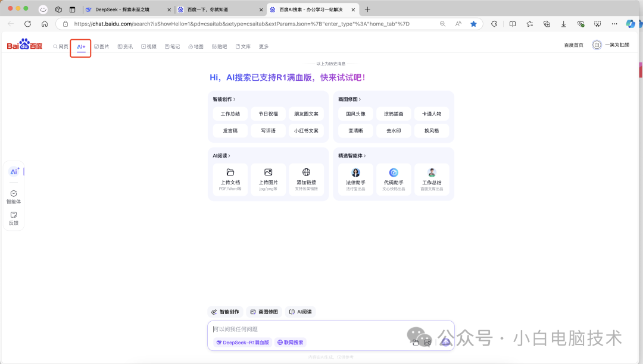Click 变清晰 chip
The width and height of the screenshot is (643, 364).
pos(355,131)
